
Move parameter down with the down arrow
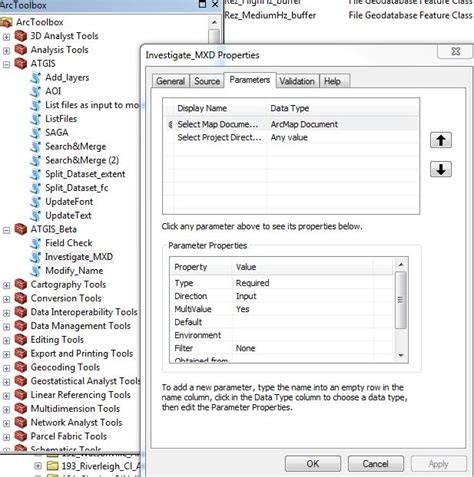coord(441,169)
